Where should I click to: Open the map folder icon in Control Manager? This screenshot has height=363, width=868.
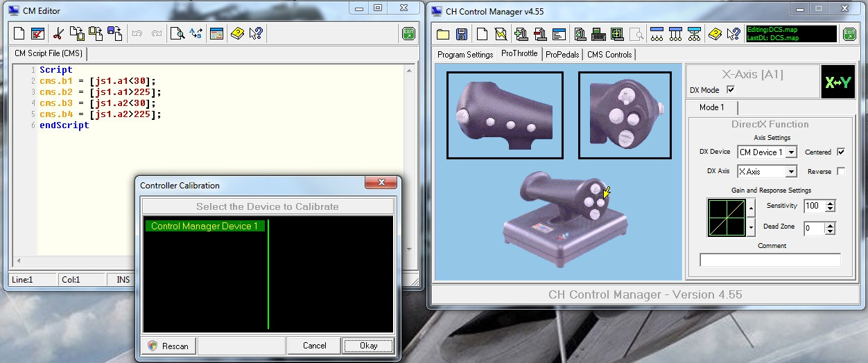(443, 34)
